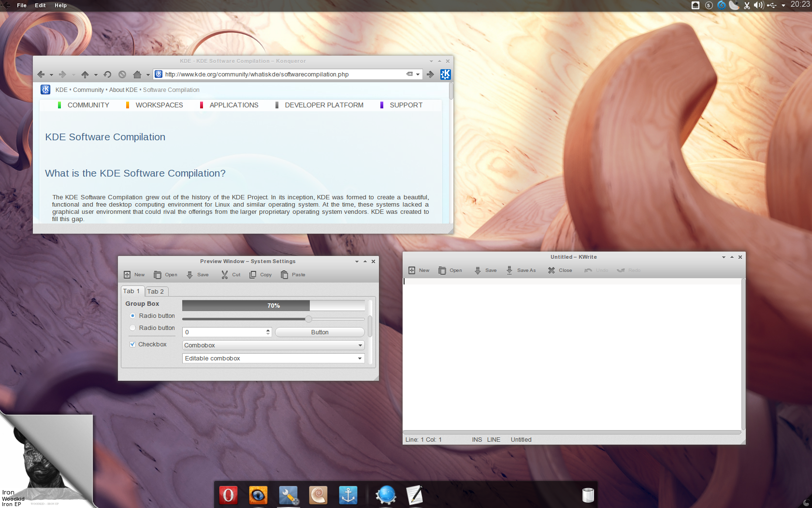The width and height of the screenshot is (812, 508).
Task: Click Save As in KWrite toolbar
Action: tap(521, 270)
